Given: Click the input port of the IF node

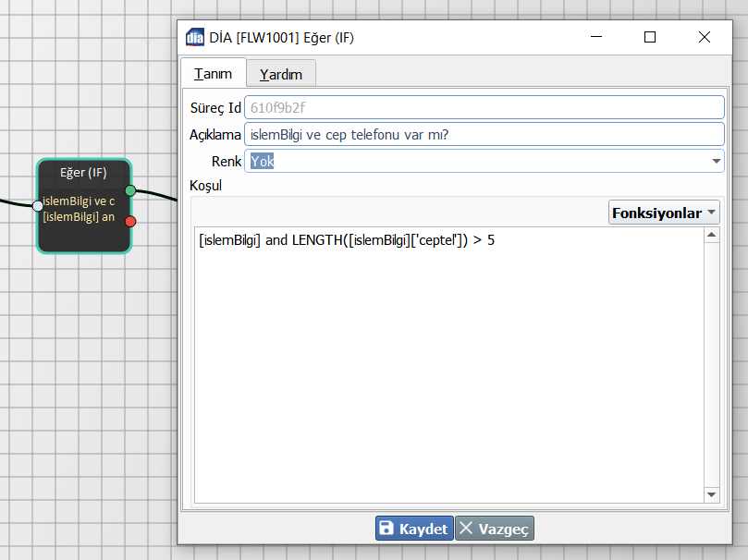Looking at the screenshot, I should (38, 206).
